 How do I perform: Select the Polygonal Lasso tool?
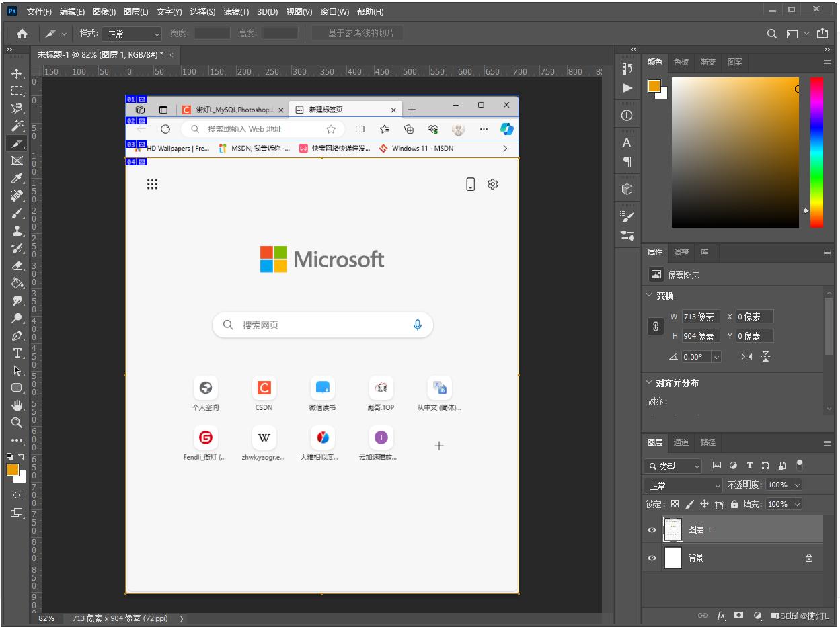click(x=17, y=108)
